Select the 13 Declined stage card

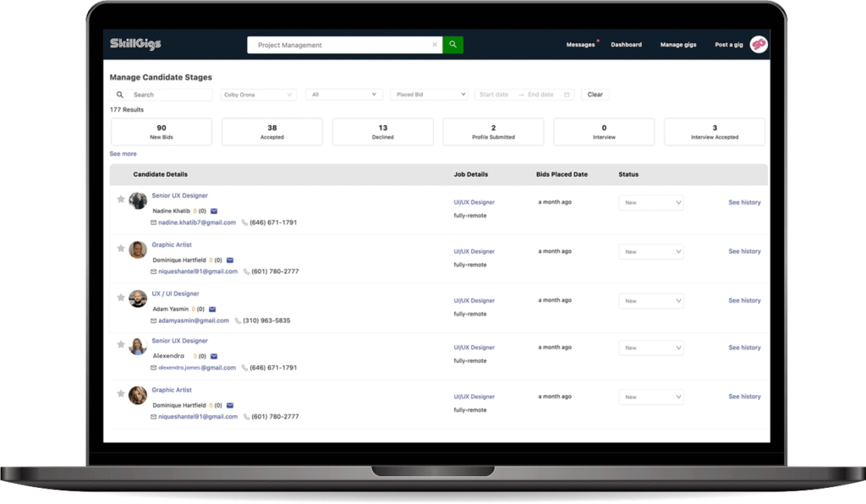[x=382, y=131]
